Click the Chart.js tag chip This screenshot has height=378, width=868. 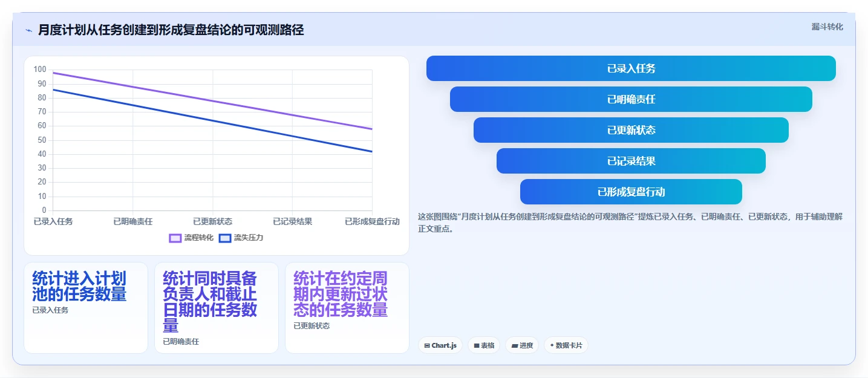(440, 345)
